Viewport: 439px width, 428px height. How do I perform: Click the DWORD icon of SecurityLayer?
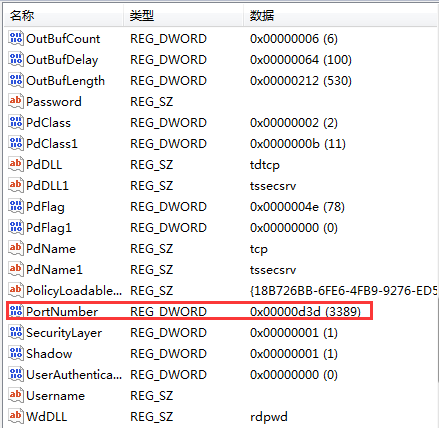(16, 332)
